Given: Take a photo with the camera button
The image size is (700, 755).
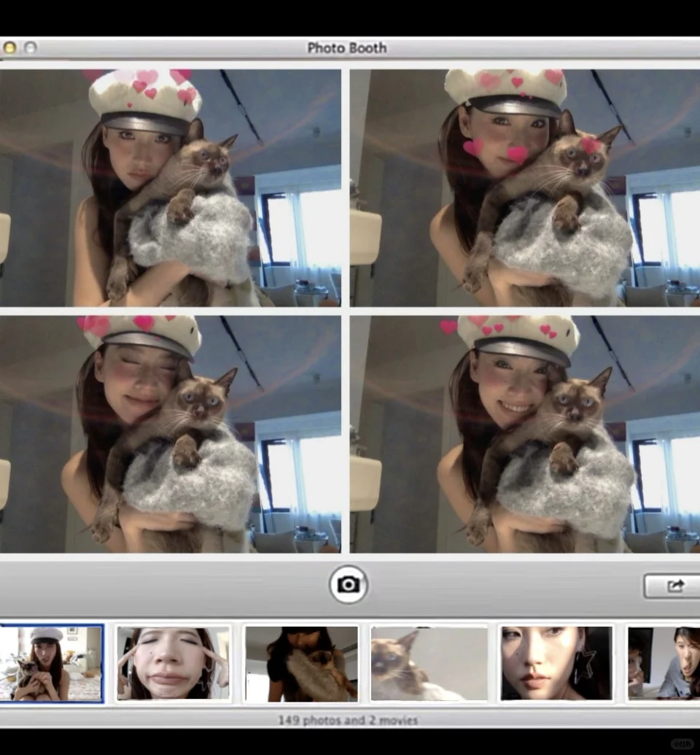Looking at the screenshot, I should click(349, 584).
